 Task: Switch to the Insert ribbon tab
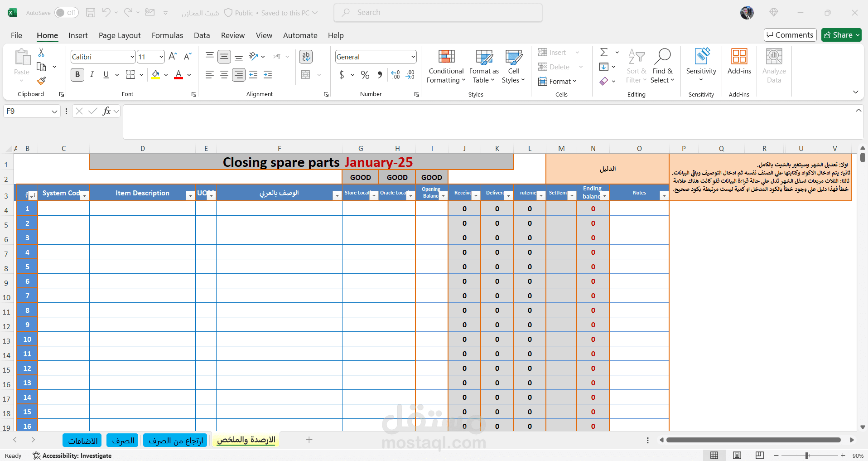[x=78, y=35]
